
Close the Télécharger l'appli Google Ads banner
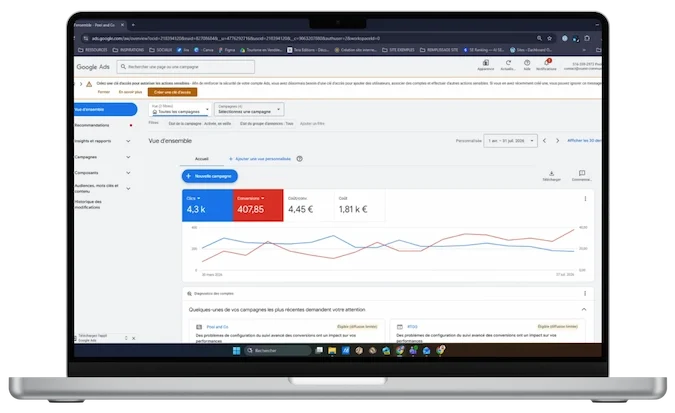[133, 338]
